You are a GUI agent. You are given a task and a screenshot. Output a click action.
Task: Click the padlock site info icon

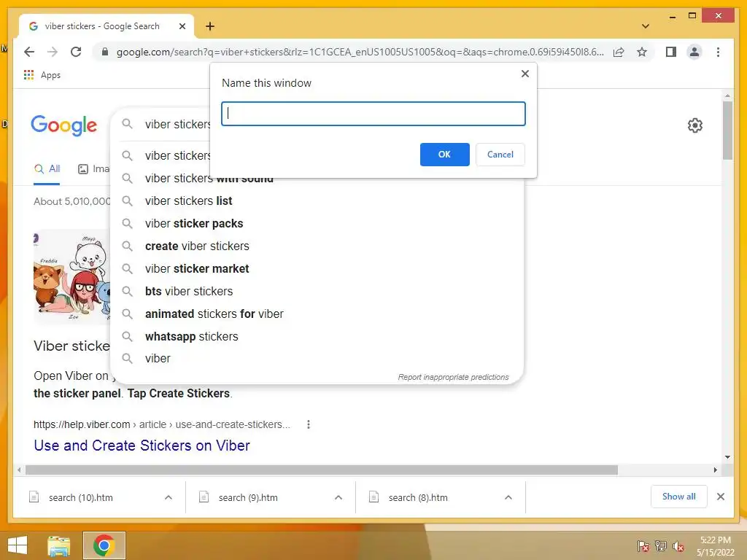[x=105, y=52]
